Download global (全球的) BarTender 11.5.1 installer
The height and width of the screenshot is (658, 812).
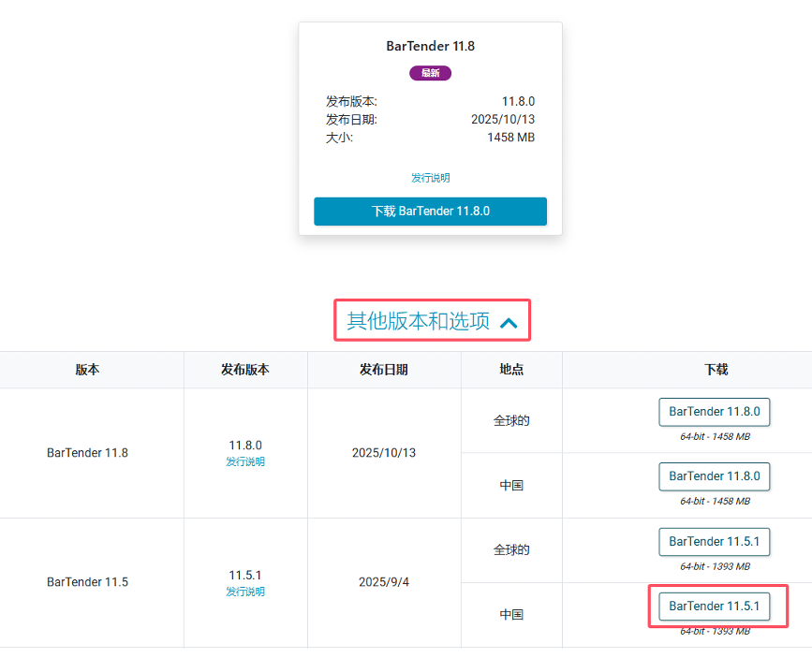point(715,542)
